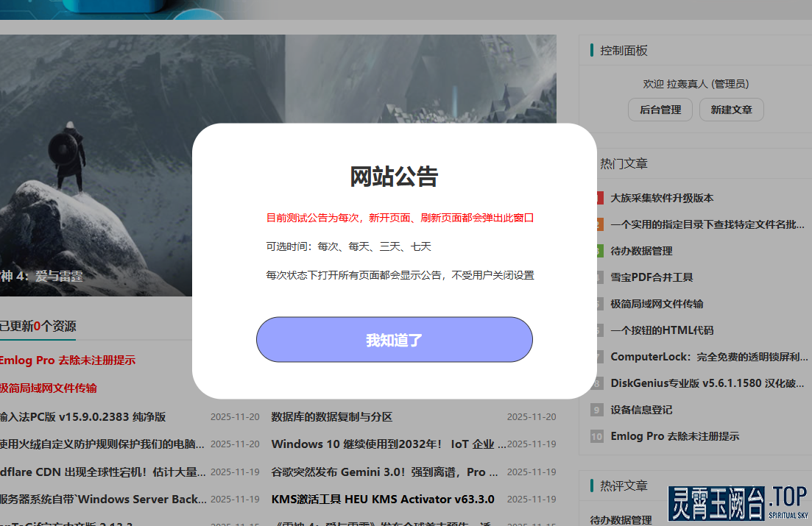This screenshot has width=812, height=526.
Task: Open the KMS激活工具 HEU KMS Activator post
Action: coord(382,499)
